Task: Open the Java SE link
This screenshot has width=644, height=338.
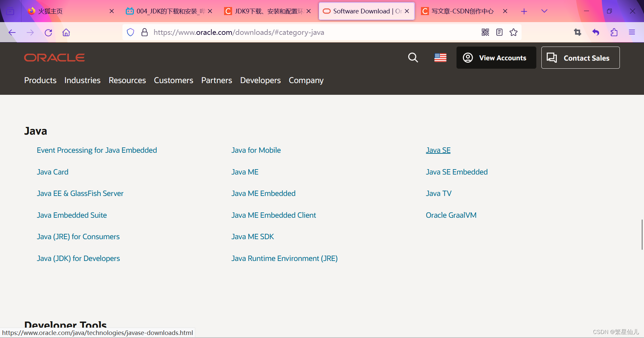Action: (x=438, y=150)
